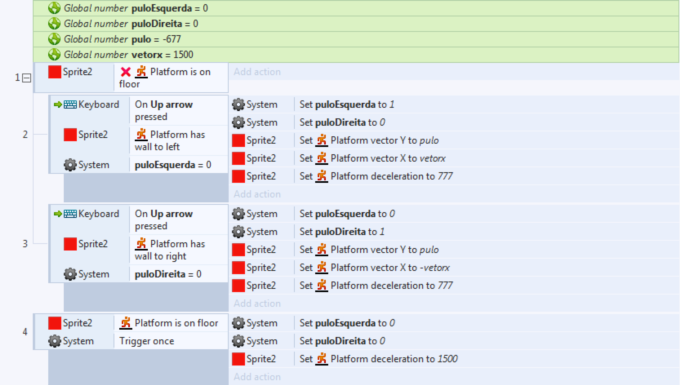Click Platform behavior icon in wall to right condition
680x385 pixels.
pos(141,244)
